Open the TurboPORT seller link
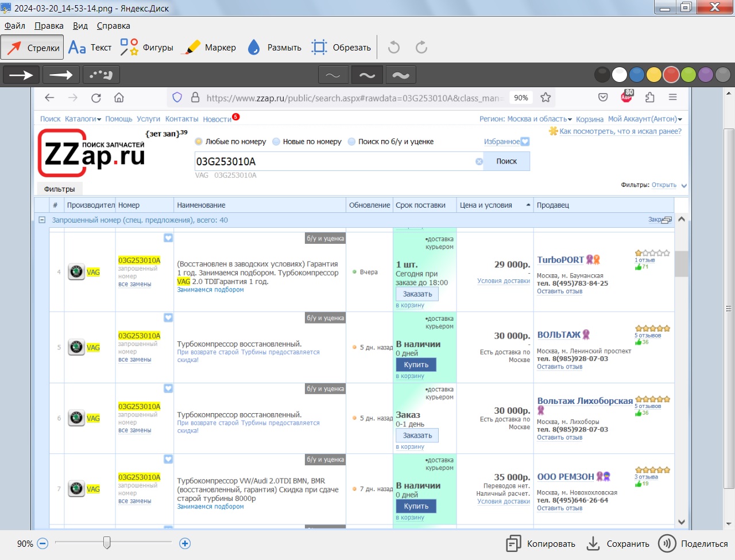Viewport: 735px width, 560px height. click(x=560, y=260)
